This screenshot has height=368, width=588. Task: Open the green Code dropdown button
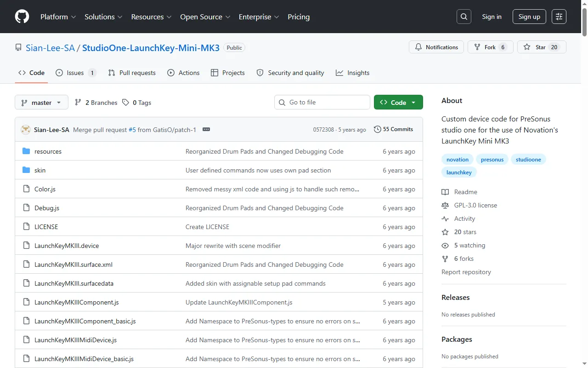coord(398,103)
